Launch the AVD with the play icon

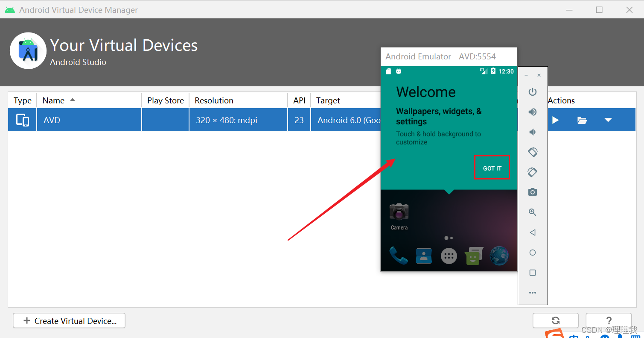pyautogui.click(x=555, y=120)
